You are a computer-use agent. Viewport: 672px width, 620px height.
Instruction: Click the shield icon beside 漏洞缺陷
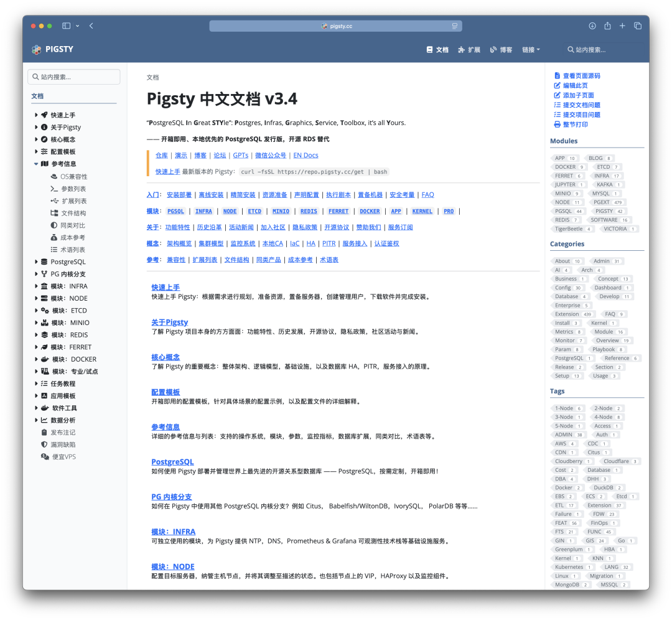[x=44, y=444]
